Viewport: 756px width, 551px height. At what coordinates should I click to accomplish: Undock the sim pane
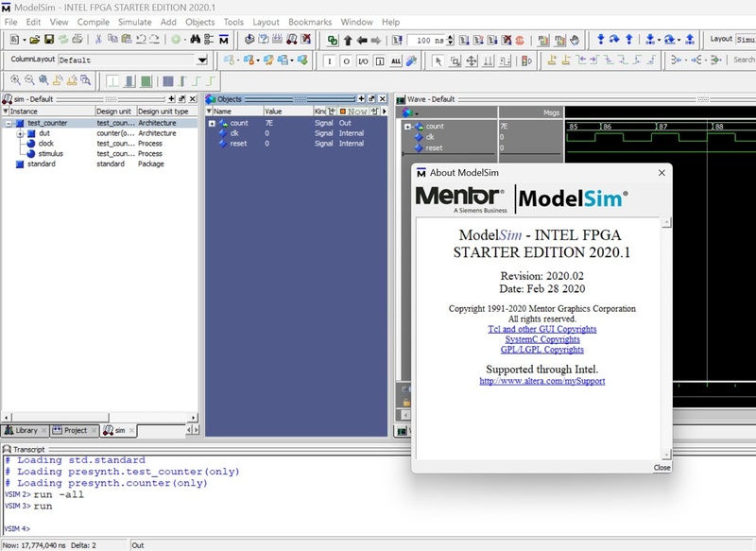tap(181, 99)
